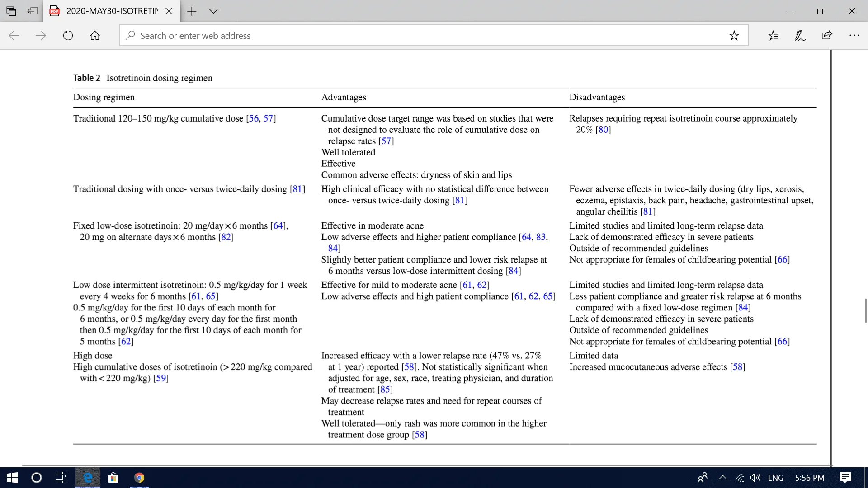Click 'Table 2' caption label
The height and width of the screenshot is (488, 868).
pyautogui.click(x=87, y=78)
